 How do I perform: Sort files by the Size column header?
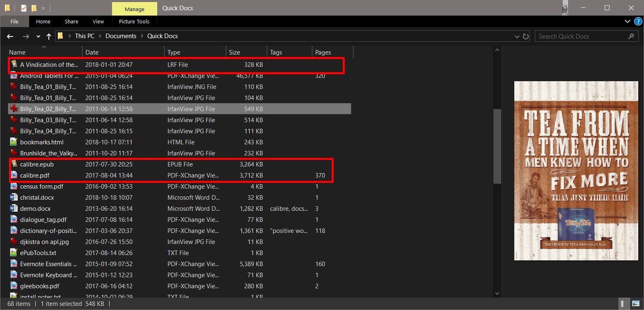246,52
